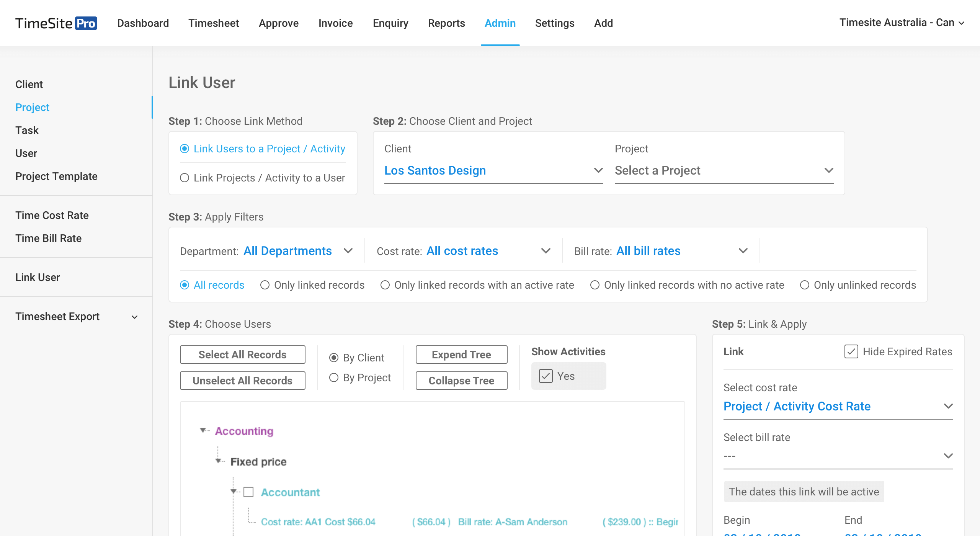This screenshot has height=536, width=980.
Task: Toggle Hide Expired Rates checkbox
Action: point(851,351)
